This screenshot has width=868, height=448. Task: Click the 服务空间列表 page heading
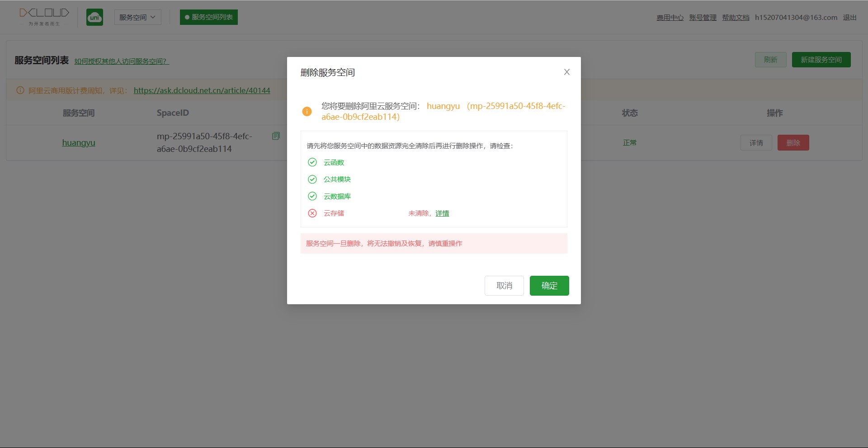coord(42,61)
